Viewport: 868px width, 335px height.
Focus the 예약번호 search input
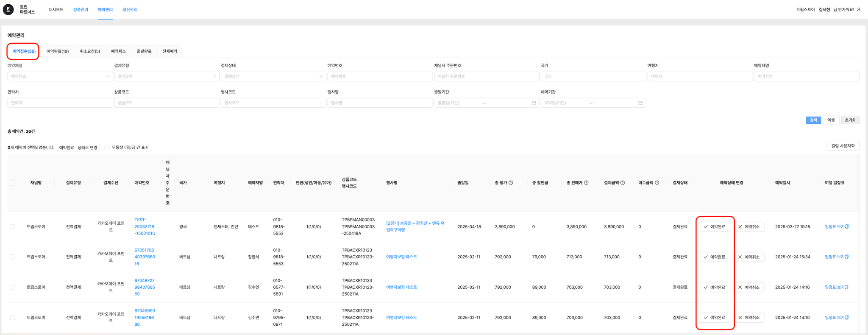click(380, 76)
